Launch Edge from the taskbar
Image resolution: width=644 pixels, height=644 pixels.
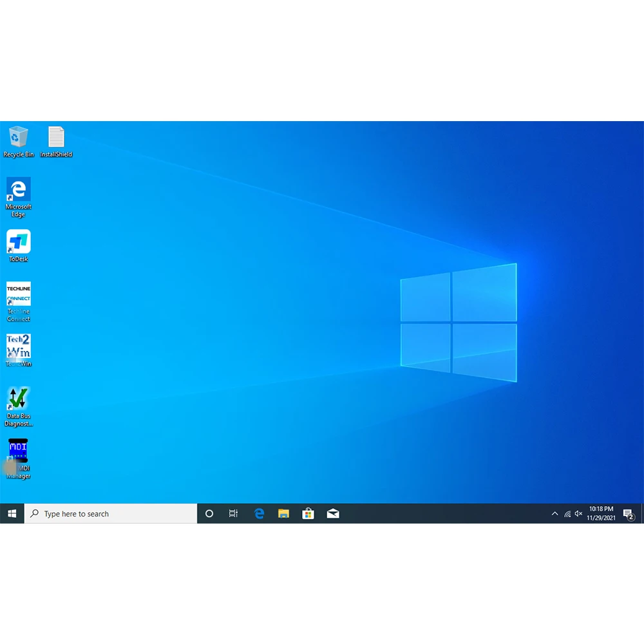point(259,513)
